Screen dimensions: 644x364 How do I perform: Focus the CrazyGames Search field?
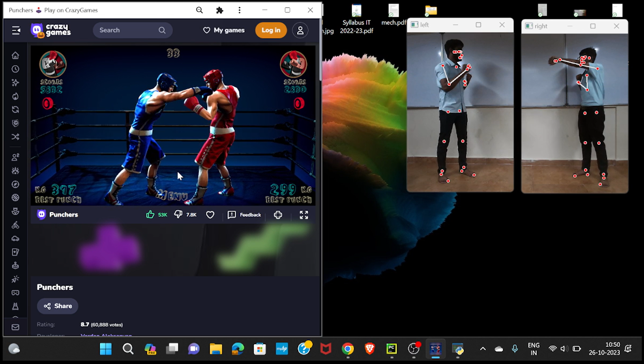pos(132,30)
